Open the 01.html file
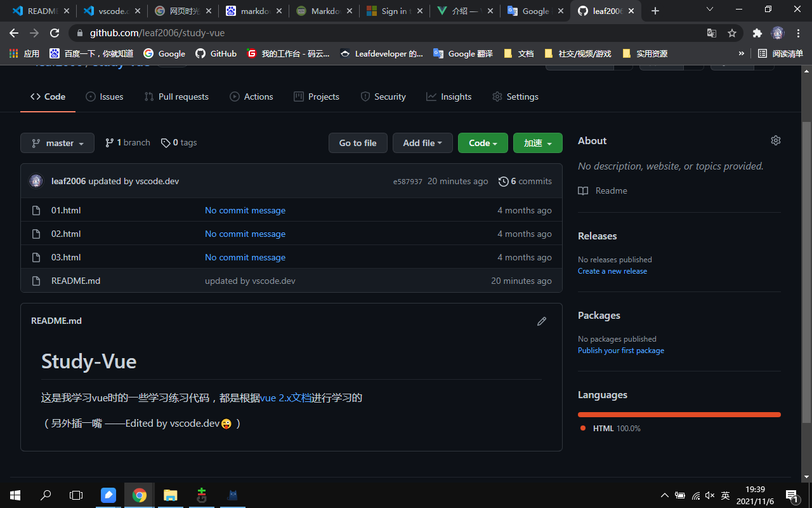 click(66, 210)
